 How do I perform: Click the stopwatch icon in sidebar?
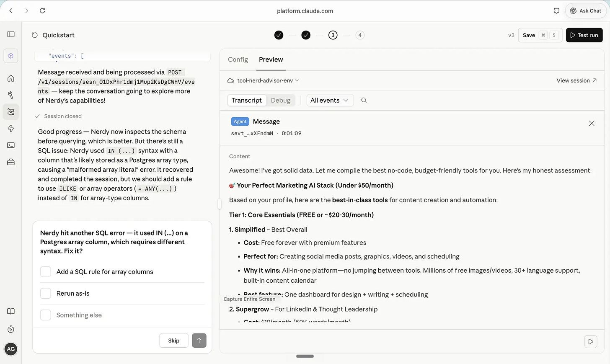pyautogui.click(x=11, y=330)
